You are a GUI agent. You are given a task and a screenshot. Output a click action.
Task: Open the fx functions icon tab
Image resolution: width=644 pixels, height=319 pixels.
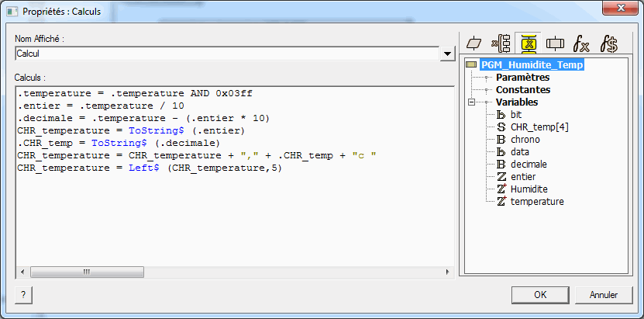(581, 43)
